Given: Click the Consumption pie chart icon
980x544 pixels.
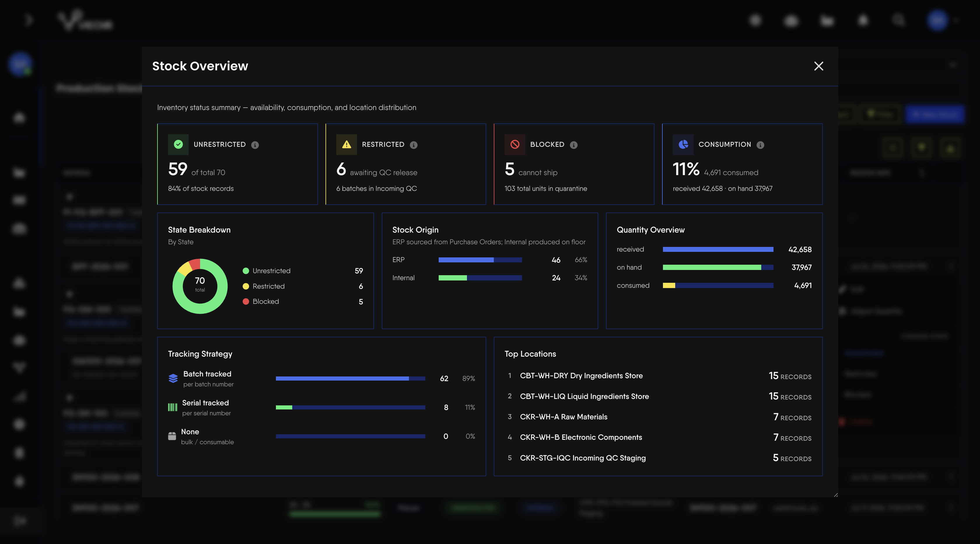Looking at the screenshot, I should pyautogui.click(x=683, y=144).
